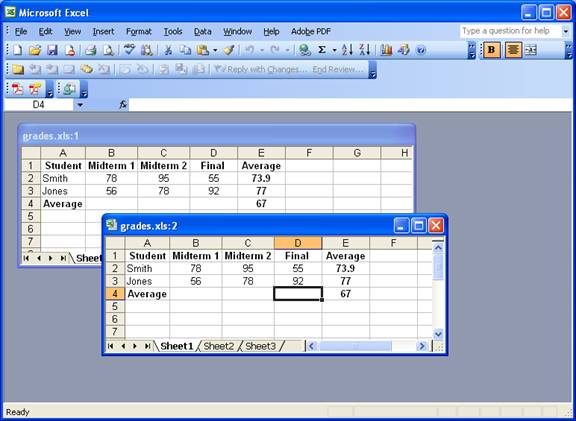The image size is (576, 421).
Task: Open the File menu
Action: (21, 32)
